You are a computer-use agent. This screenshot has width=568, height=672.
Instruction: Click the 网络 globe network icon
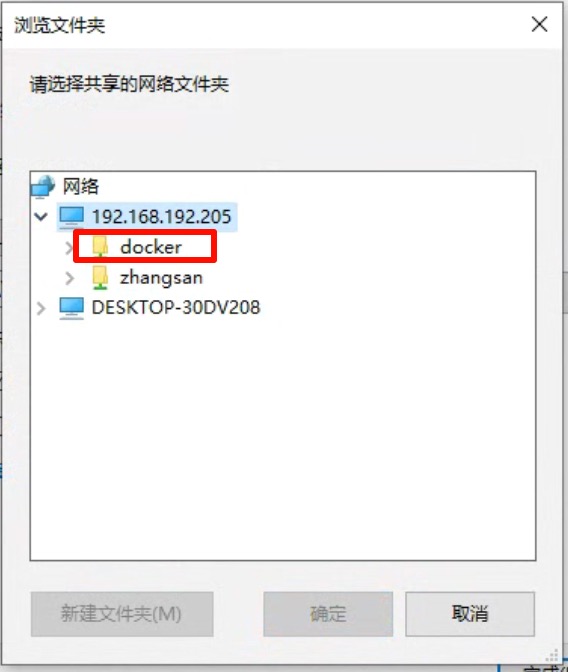[x=43, y=187]
